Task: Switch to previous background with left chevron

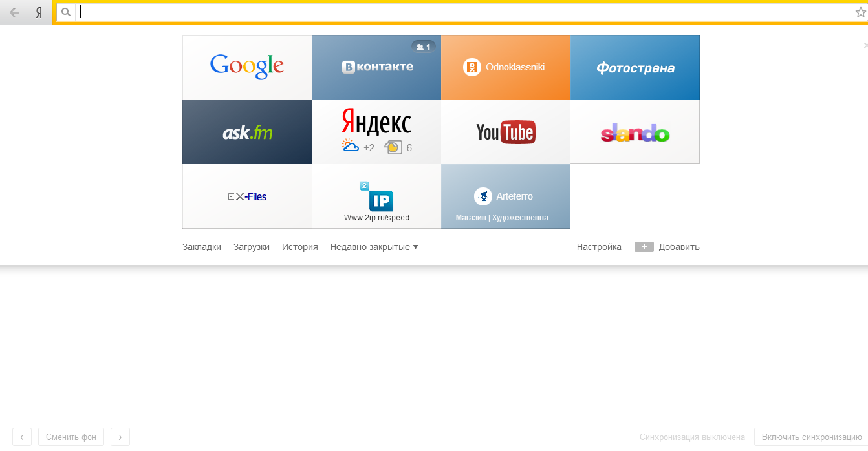Action: click(x=21, y=437)
